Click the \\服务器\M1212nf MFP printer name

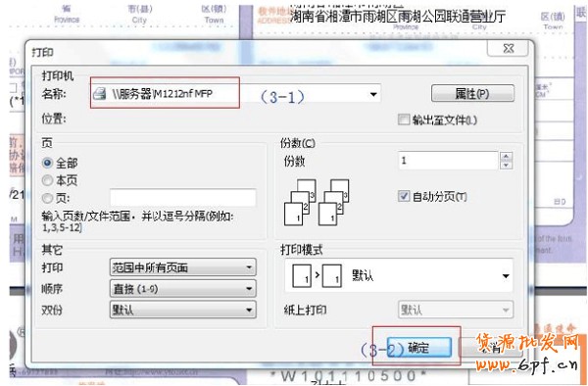[163, 94]
